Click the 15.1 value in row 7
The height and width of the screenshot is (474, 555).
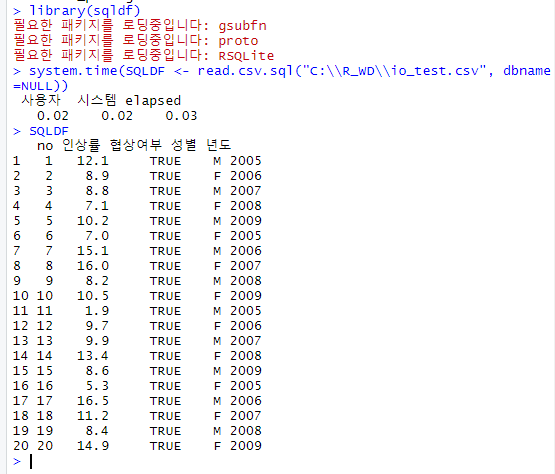(x=93, y=251)
